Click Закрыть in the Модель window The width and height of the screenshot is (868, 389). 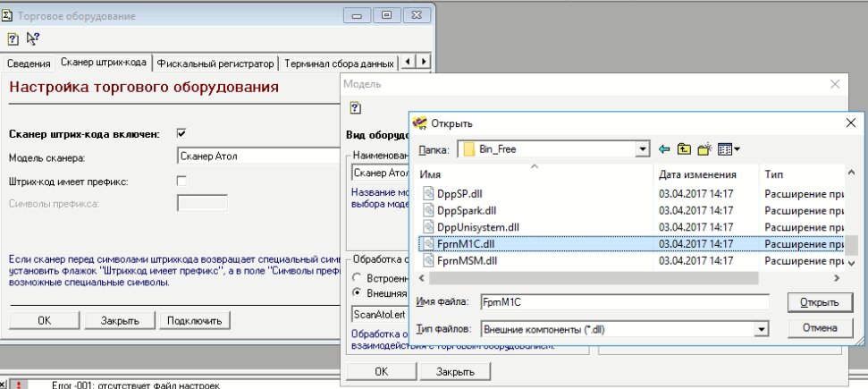point(455,371)
